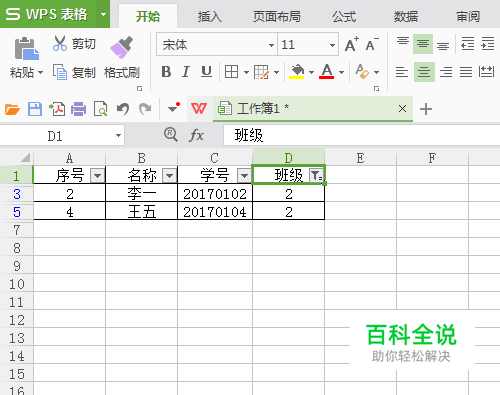Click the red W WPS home icon
500x395 pixels.
(x=199, y=109)
